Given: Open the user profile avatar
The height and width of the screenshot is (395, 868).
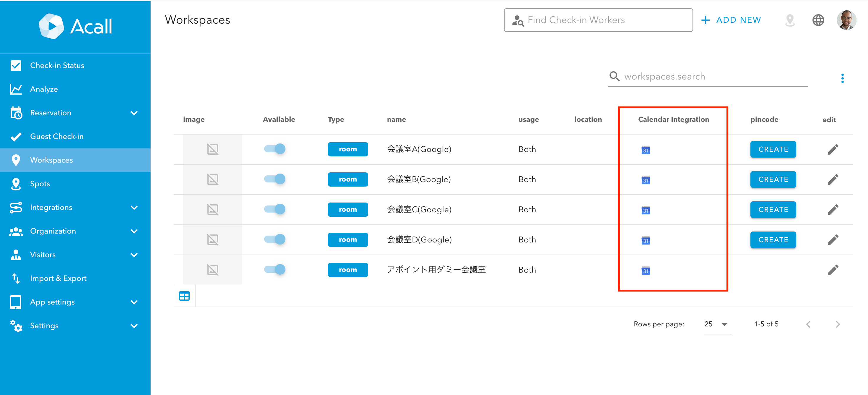Looking at the screenshot, I should point(846,20).
